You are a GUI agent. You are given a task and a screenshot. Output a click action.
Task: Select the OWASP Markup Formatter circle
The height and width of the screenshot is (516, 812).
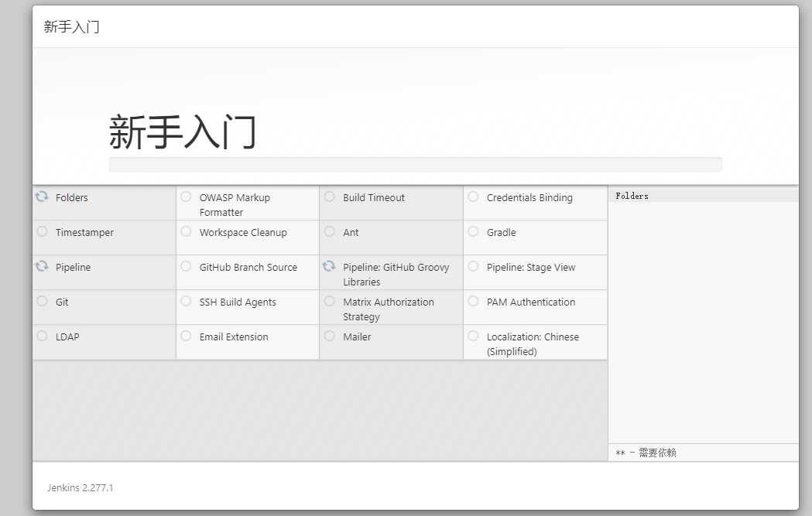pyautogui.click(x=186, y=196)
